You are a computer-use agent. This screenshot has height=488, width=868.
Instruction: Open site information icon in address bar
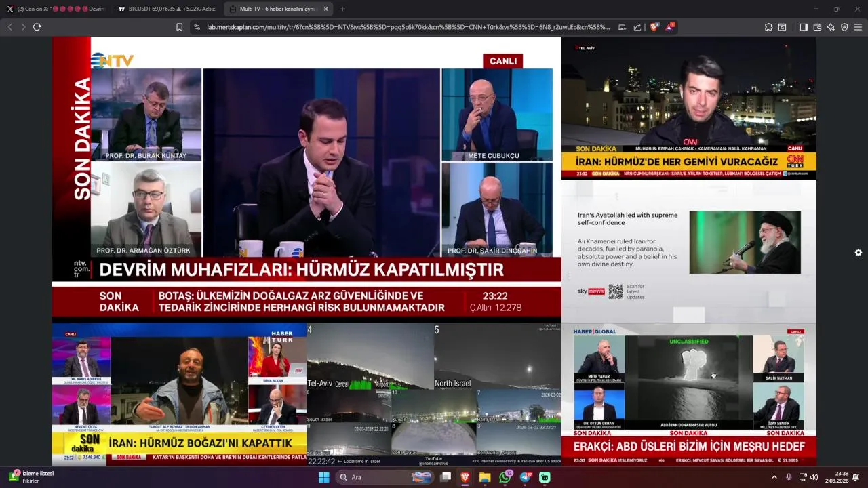click(197, 27)
